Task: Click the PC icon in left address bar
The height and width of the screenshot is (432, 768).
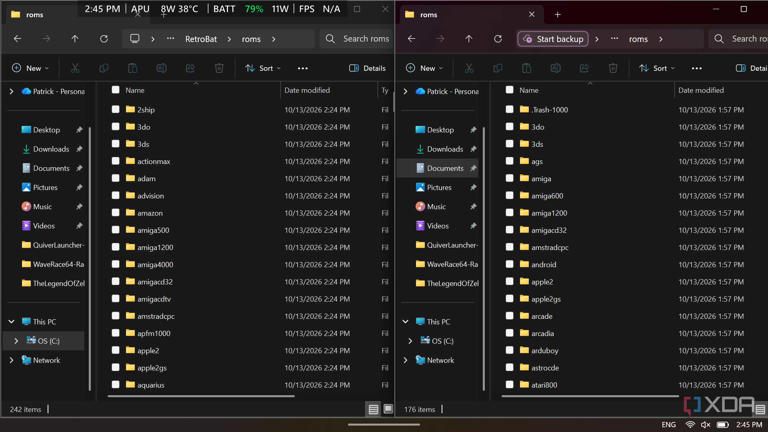Action: (x=134, y=39)
